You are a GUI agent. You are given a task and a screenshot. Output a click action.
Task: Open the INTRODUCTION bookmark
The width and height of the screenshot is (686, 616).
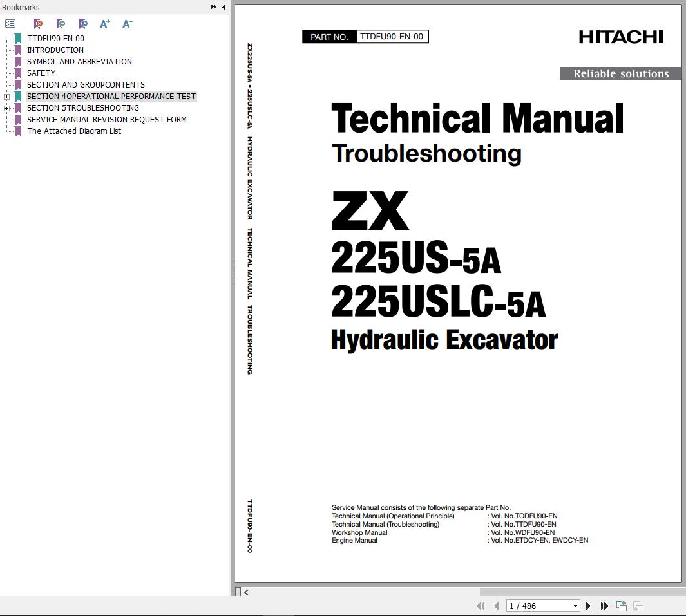(55, 50)
